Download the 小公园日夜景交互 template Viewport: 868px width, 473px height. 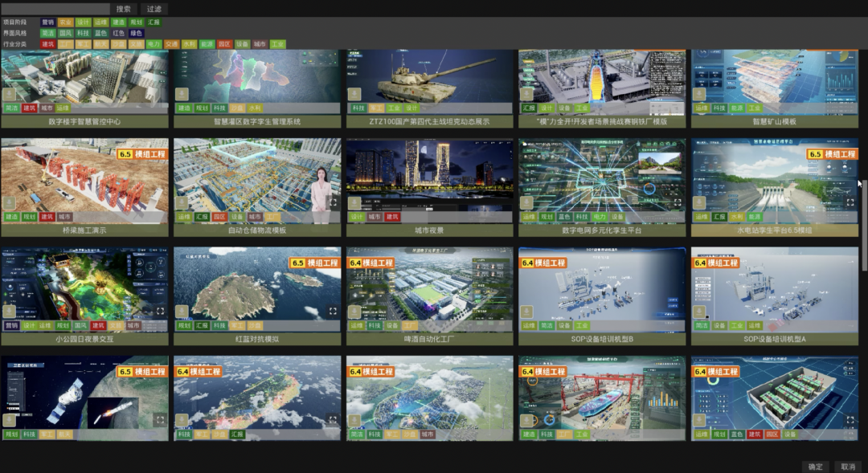9,312
